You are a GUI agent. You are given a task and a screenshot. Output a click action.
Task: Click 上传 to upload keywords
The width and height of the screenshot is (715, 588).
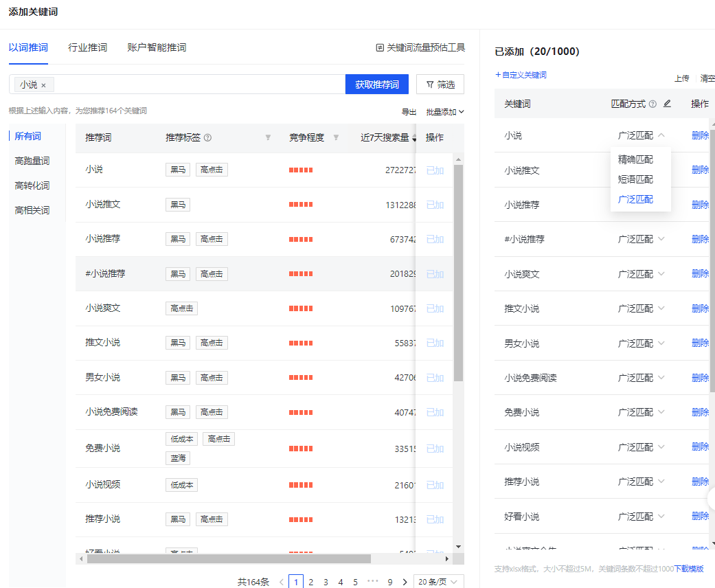coord(681,78)
